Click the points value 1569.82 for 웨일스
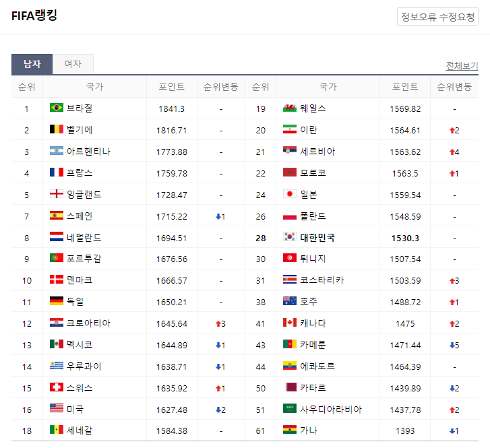490x448 pixels. (405, 108)
